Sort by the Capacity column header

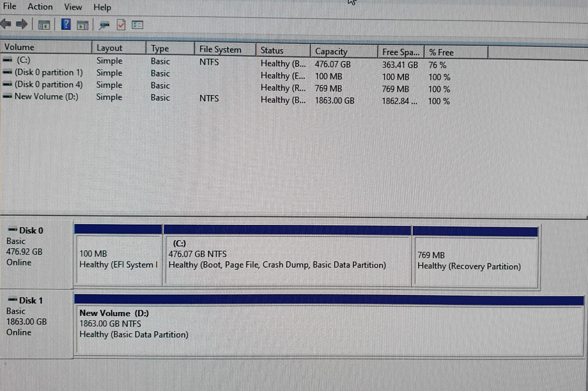[x=344, y=51]
